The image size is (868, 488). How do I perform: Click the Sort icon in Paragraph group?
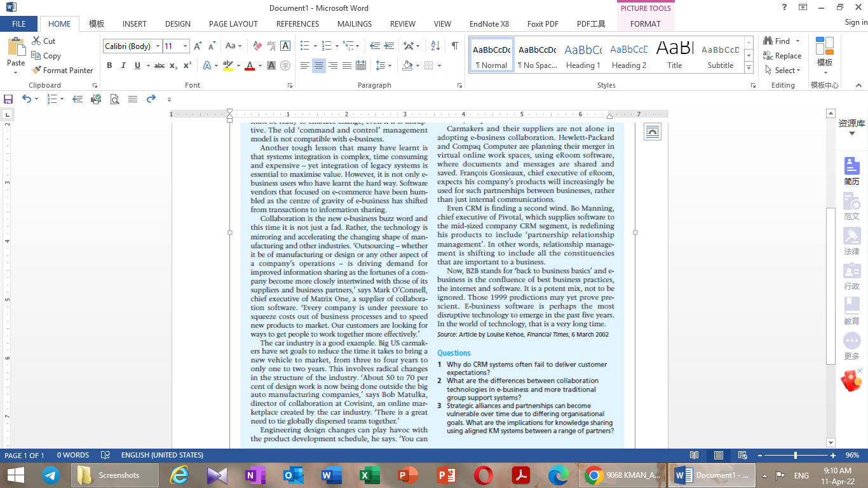(435, 45)
